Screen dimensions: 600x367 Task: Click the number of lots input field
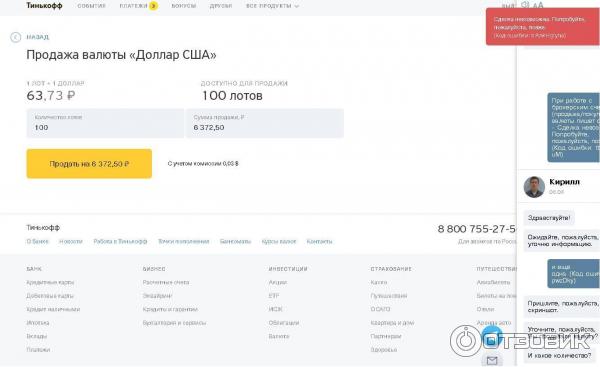(x=105, y=123)
